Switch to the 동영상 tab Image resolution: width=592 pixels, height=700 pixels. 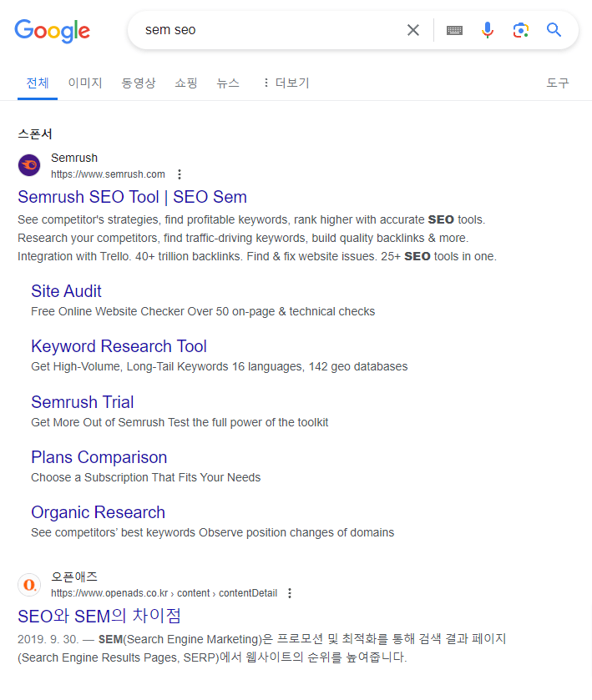click(139, 83)
